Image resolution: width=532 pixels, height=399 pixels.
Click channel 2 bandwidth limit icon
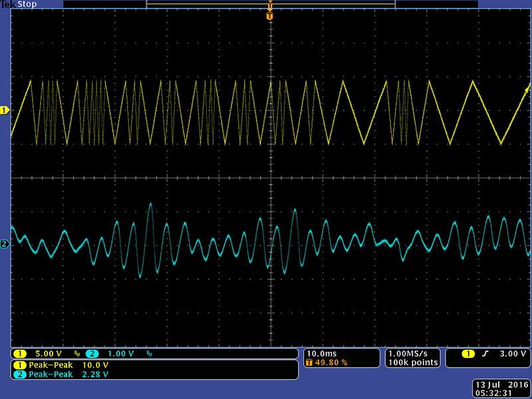pyautogui.click(x=150, y=354)
